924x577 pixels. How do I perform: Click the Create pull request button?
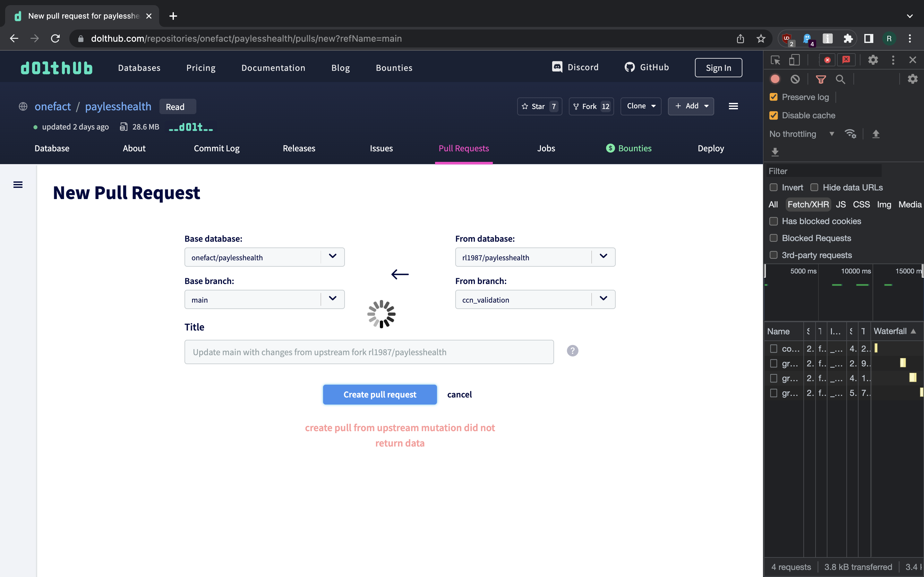click(x=380, y=394)
